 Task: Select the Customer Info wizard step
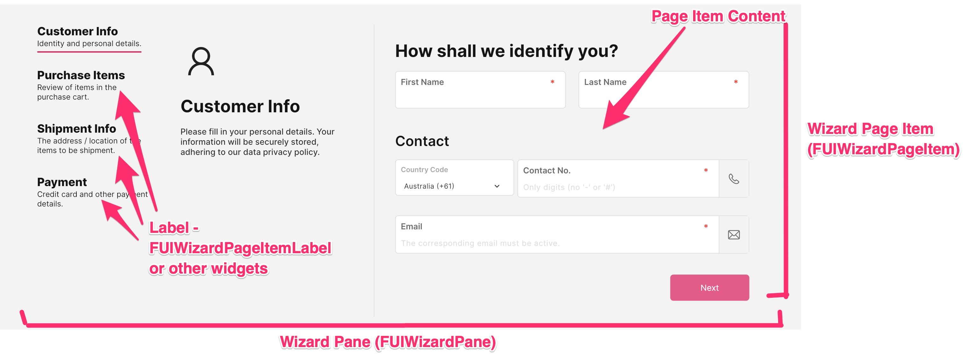pos(78,31)
